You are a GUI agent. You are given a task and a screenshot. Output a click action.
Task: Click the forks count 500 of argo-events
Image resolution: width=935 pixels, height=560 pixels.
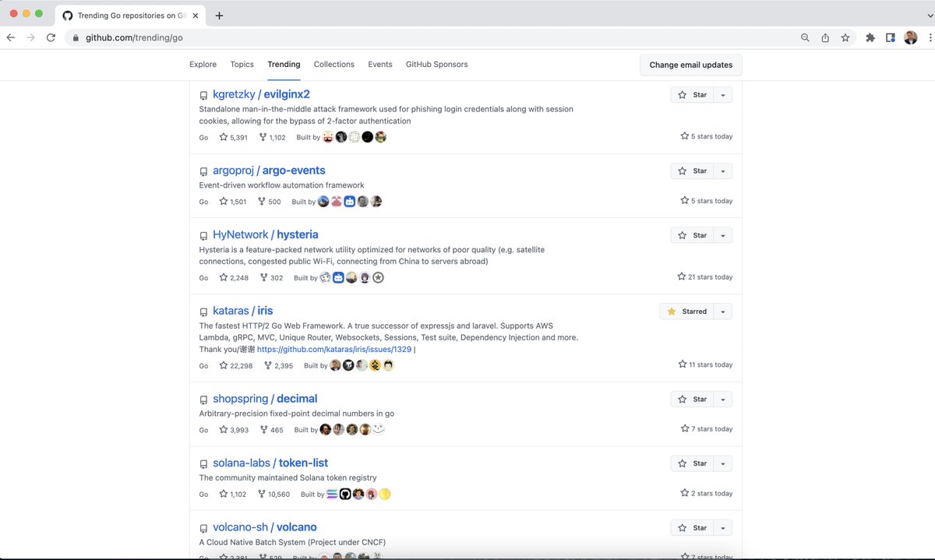[x=270, y=202]
